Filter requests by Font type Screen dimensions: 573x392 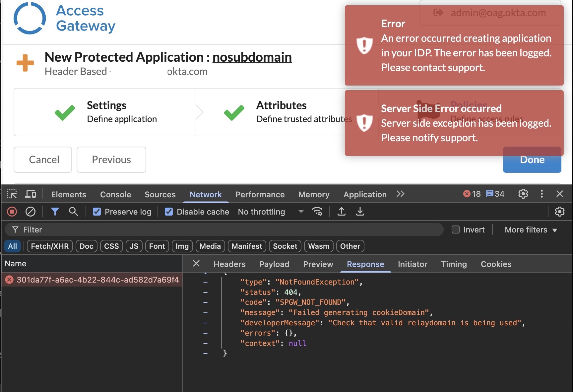click(157, 246)
